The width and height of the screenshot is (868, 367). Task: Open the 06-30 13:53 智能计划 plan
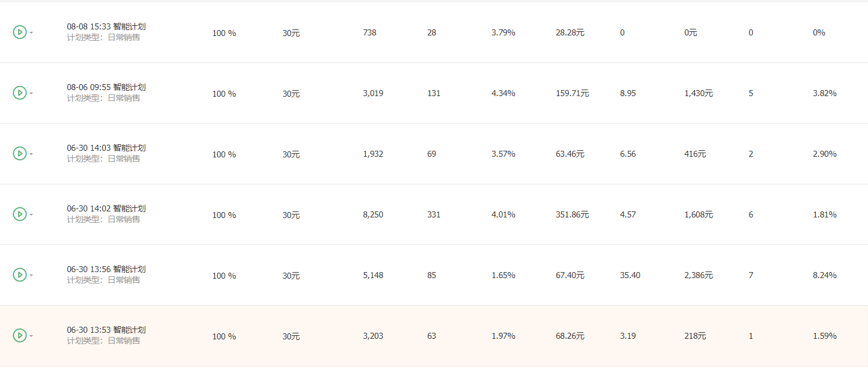(106, 330)
